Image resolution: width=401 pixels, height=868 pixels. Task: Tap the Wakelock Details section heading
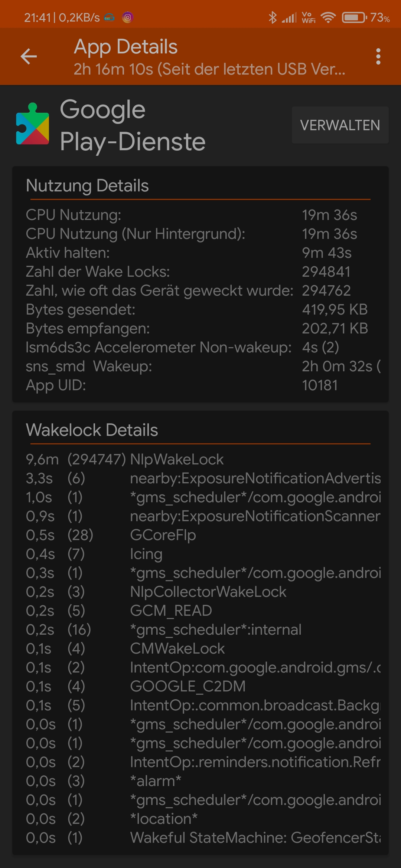click(x=92, y=430)
